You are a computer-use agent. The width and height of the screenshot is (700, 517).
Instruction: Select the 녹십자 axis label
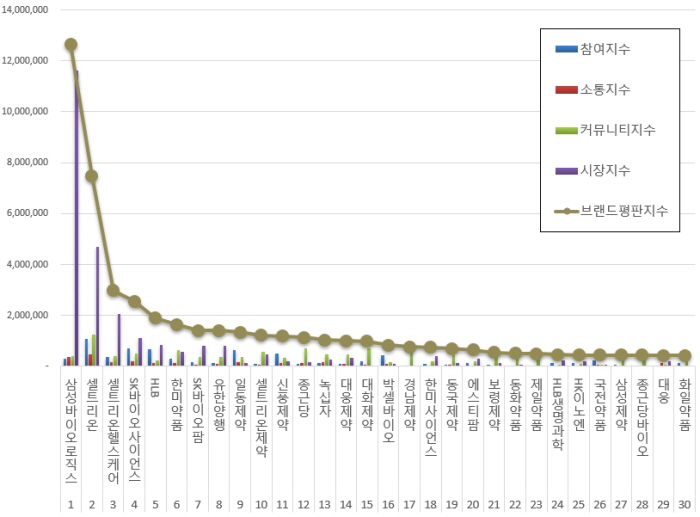coord(325,398)
